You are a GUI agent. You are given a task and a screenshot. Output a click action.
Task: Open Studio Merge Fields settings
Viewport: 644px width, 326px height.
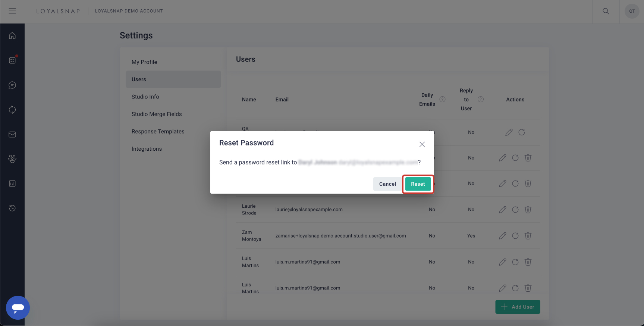coord(157,114)
